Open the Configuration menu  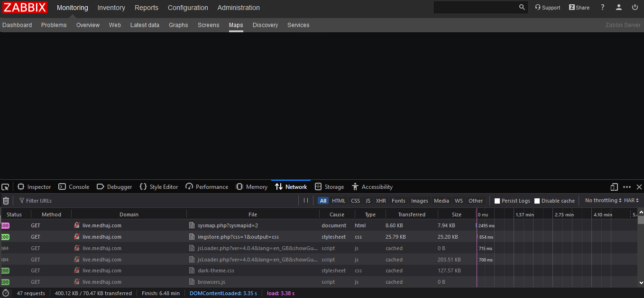click(188, 8)
